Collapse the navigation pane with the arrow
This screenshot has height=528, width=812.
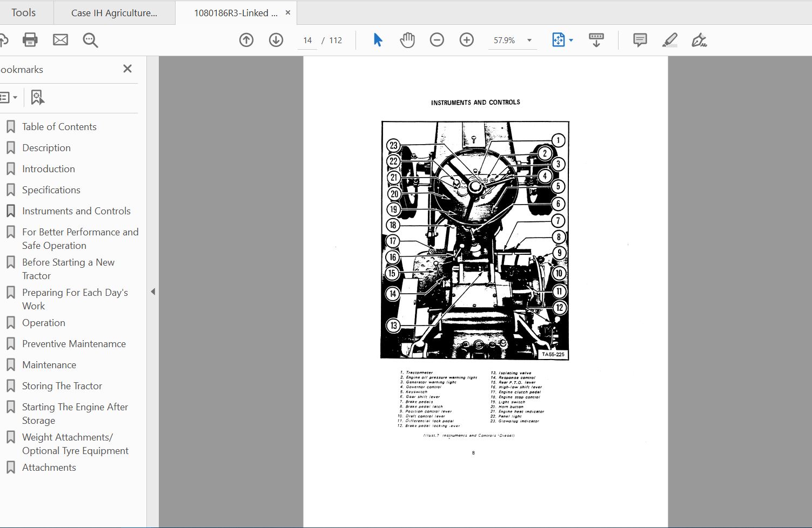pyautogui.click(x=153, y=292)
